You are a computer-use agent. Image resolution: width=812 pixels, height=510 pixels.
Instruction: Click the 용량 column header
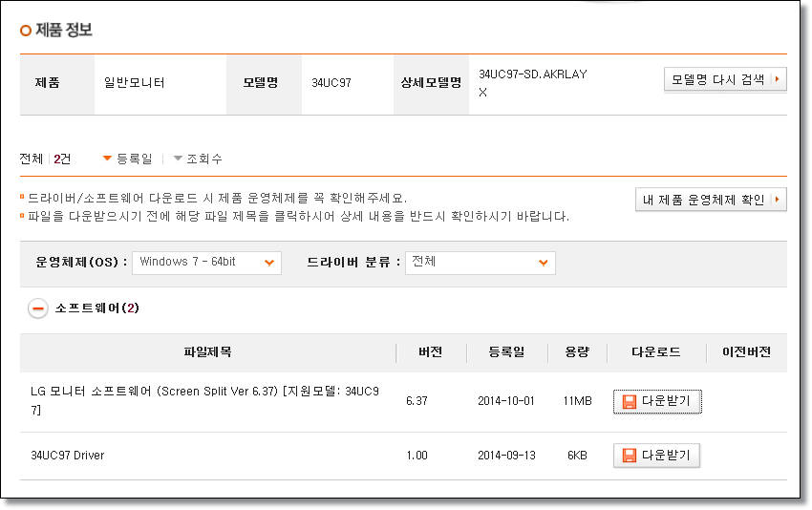[x=577, y=352]
